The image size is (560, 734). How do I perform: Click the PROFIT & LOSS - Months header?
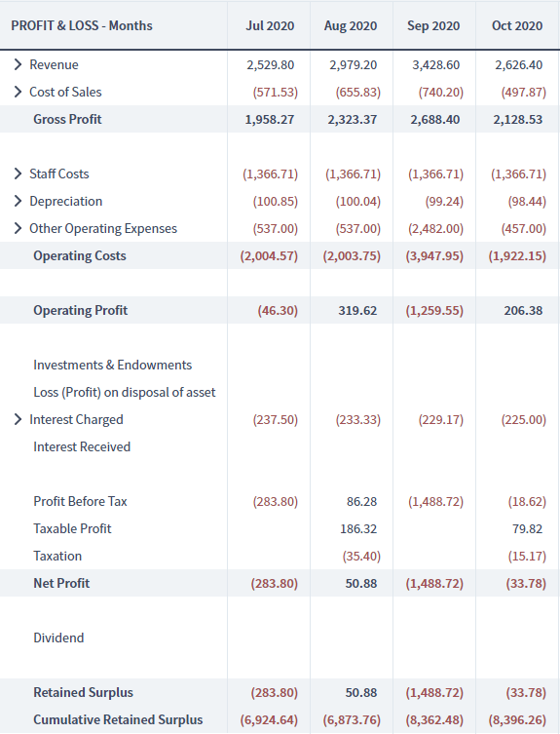[82, 25]
